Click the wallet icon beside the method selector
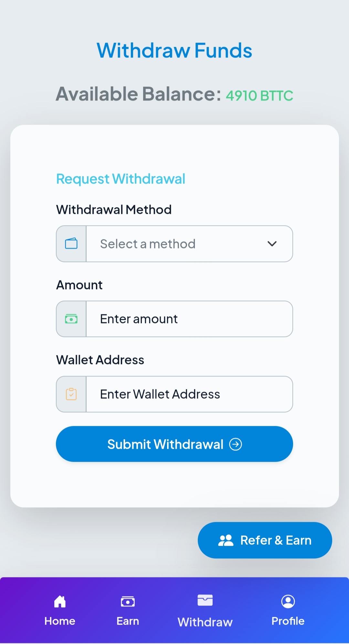Image resolution: width=349 pixels, height=644 pixels. [x=71, y=244]
